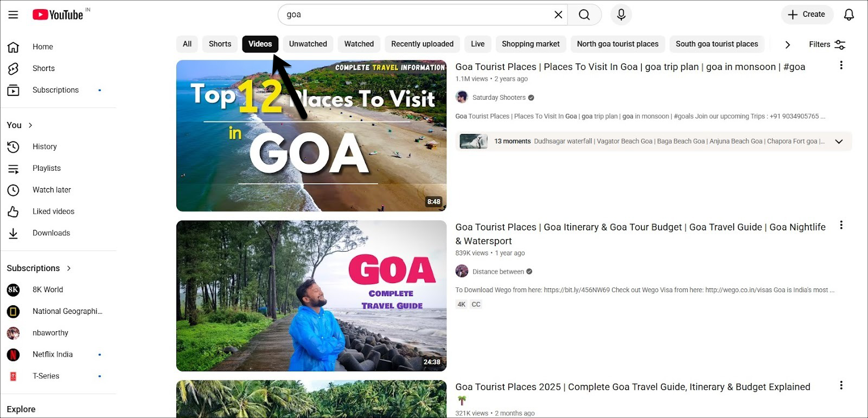Select the Videos filter chip
Image resolution: width=868 pixels, height=418 pixels.
(x=260, y=44)
